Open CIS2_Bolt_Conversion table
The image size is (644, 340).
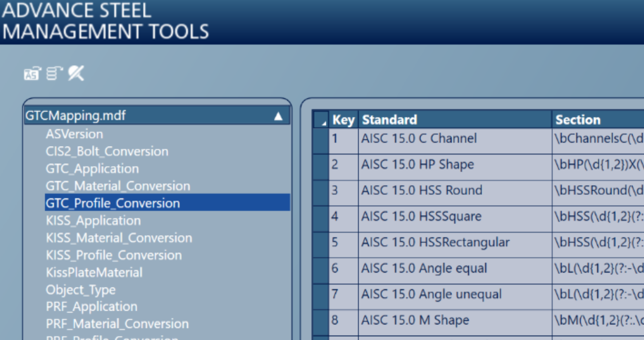click(x=107, y=151)
